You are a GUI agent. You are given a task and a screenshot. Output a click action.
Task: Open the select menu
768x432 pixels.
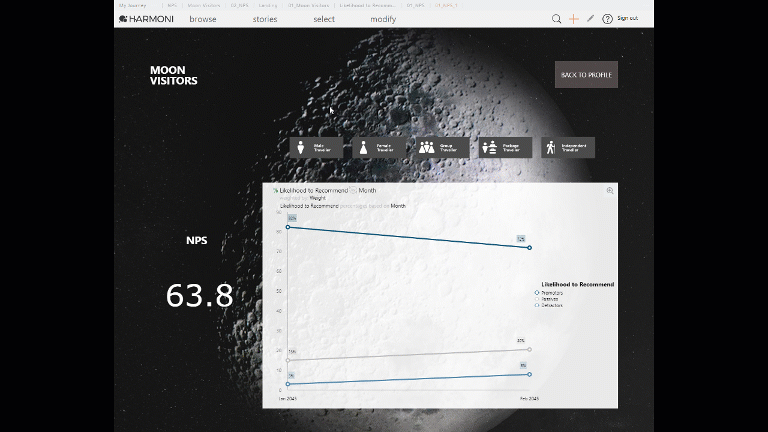324,19
